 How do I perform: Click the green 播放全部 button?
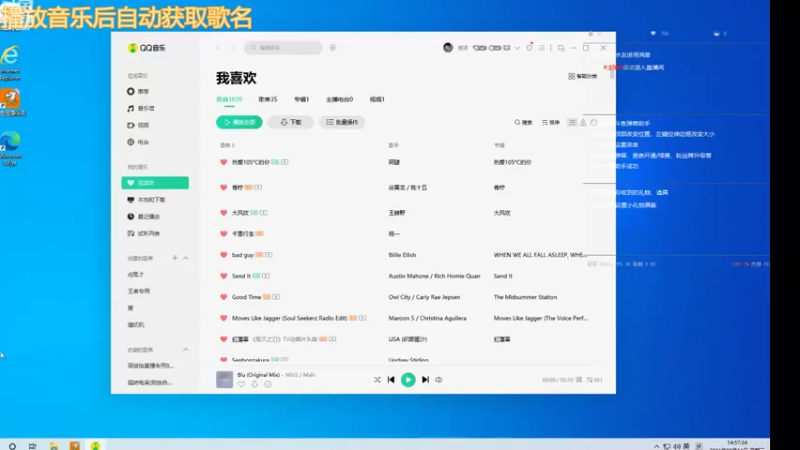239,122
